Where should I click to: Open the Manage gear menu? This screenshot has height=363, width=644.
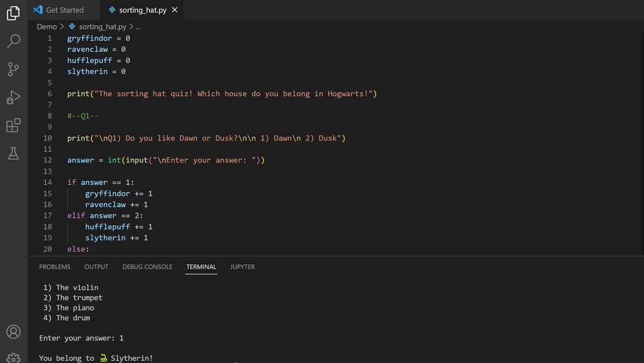point(13,358)
